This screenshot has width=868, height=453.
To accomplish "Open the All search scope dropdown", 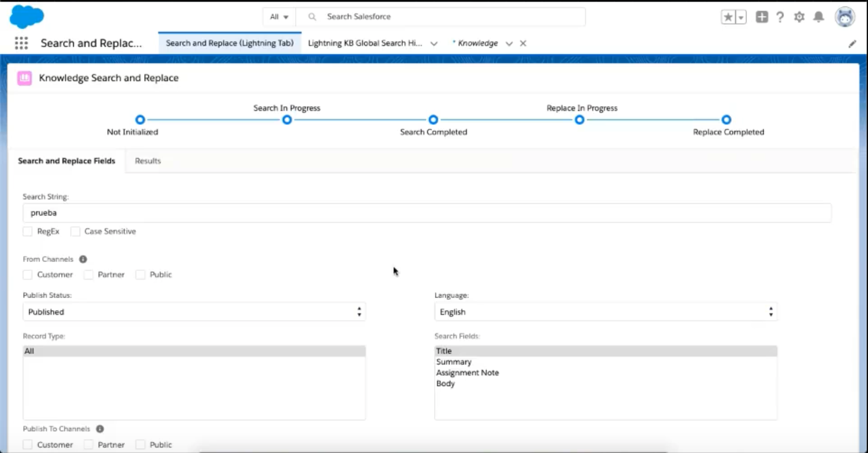I will coord(279,17).
